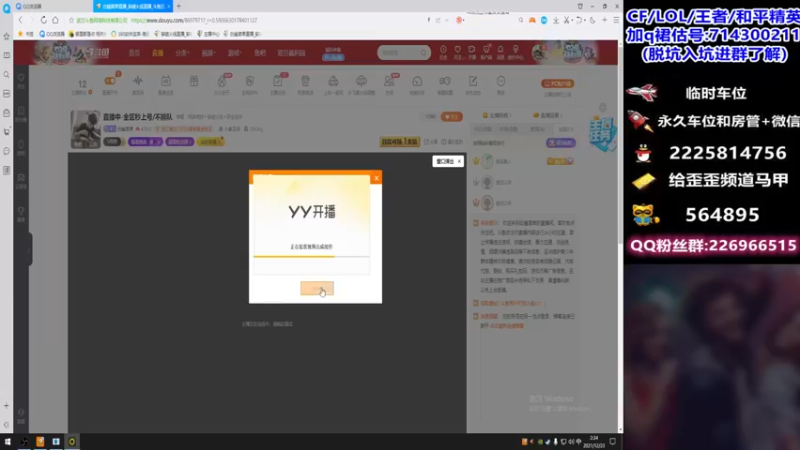This screenshot has width=800, height=450.
Task: Click the browser back arrow
Action: 20,20
